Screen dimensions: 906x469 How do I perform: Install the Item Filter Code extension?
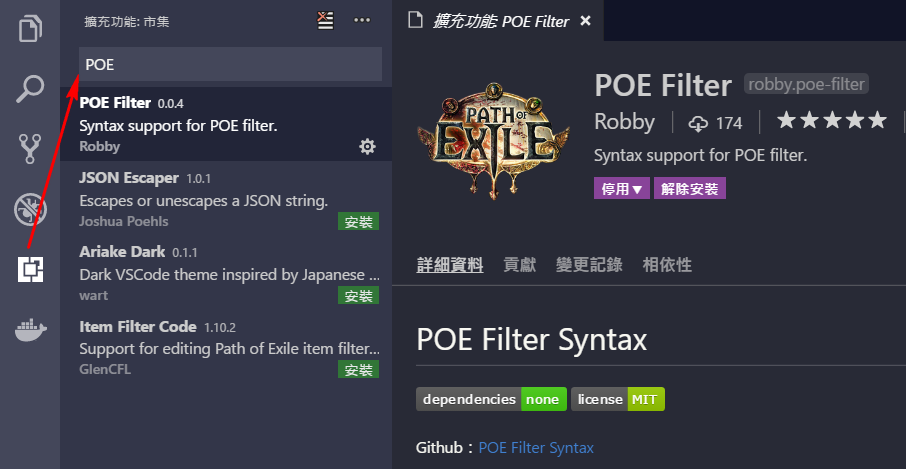click(x=358, y=370)
